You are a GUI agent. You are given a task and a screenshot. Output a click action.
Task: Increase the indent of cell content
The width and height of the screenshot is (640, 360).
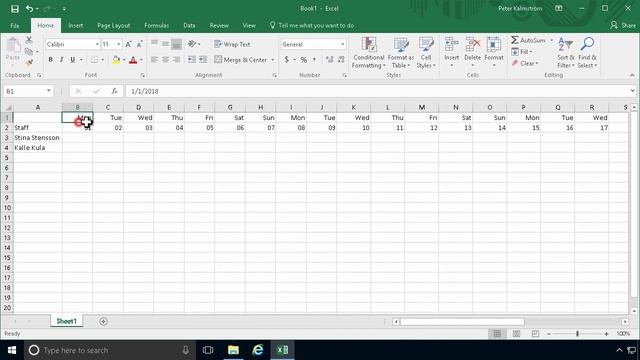[203, 60]
